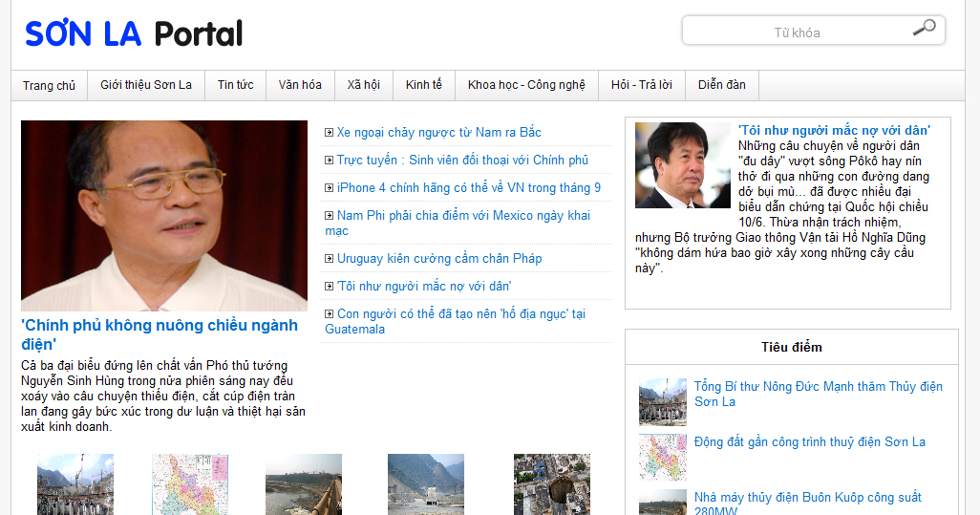Open 'Hỏi - Trả lời' menu item
Image resolution: width=980 pixels, height=515 pixels.
click(641, 85)
